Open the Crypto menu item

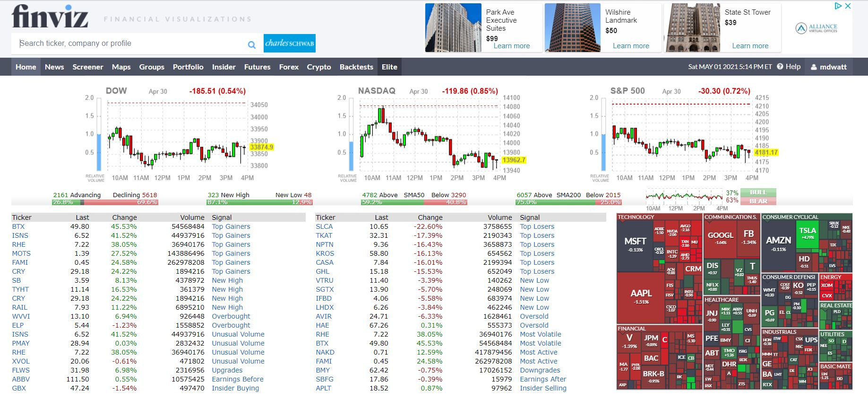pos(319,67)
